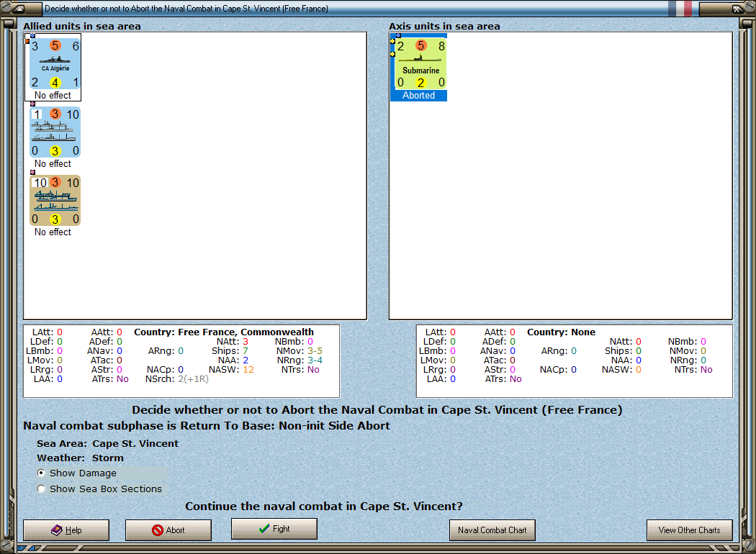Click the red prohibition icon on Abort
This screenshot has width=756, height=554.
158,530
